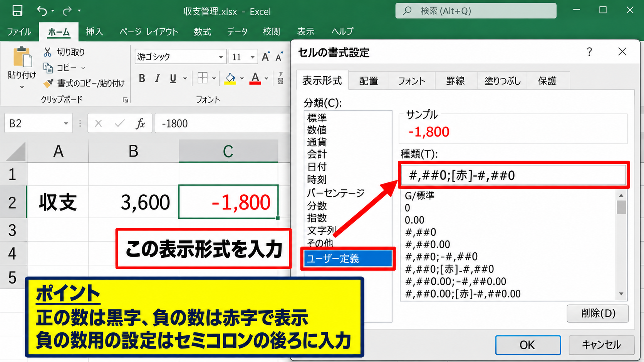
Task: Open the clipboard group dialog launcher
Action: click(x=125, y=100)
